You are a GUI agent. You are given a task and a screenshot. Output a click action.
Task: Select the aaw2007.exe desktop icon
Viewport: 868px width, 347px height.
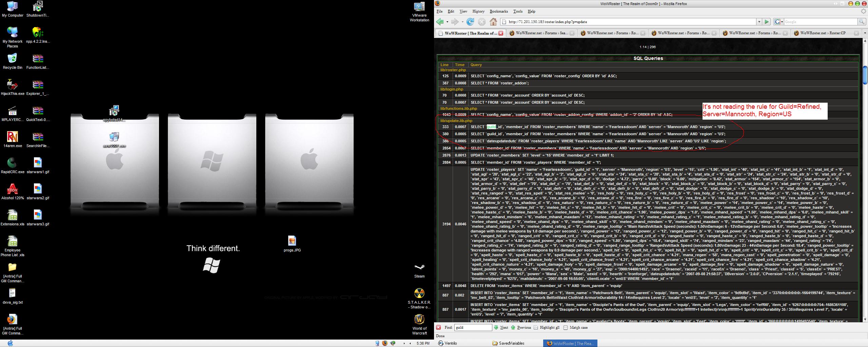point(114,140)
